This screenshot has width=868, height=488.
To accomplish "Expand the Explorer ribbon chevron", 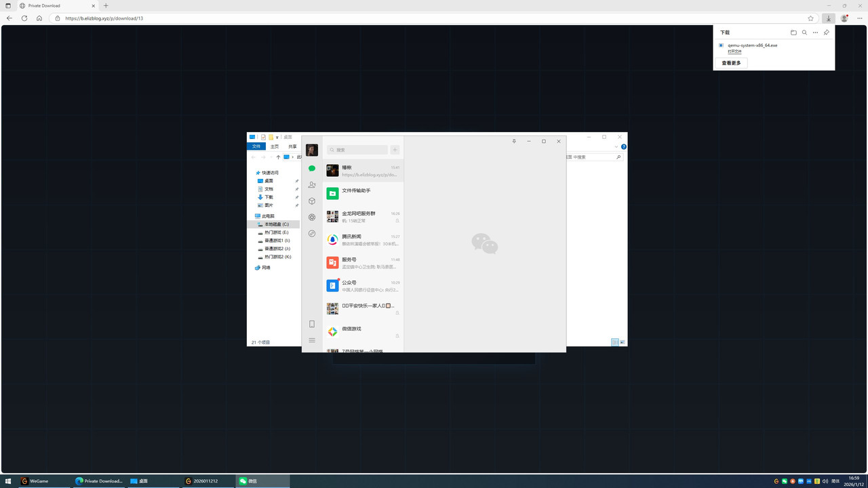I will pyautogui.click(x=616, y=146).
